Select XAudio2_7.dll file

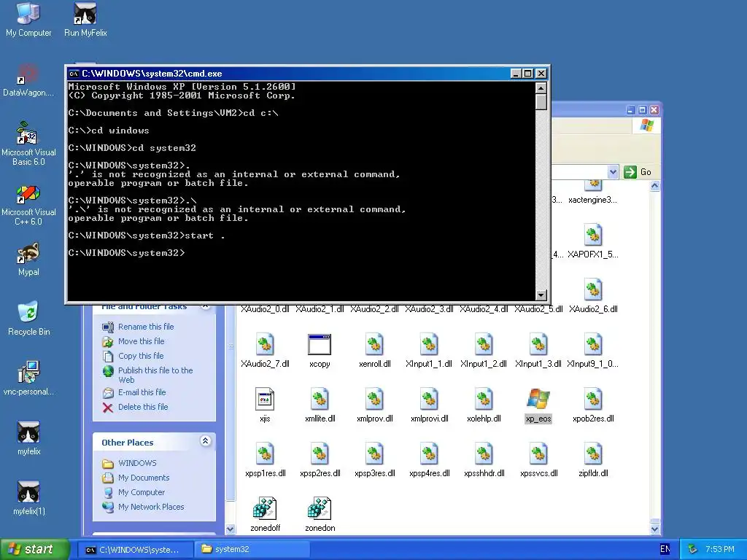coord(265,351)
